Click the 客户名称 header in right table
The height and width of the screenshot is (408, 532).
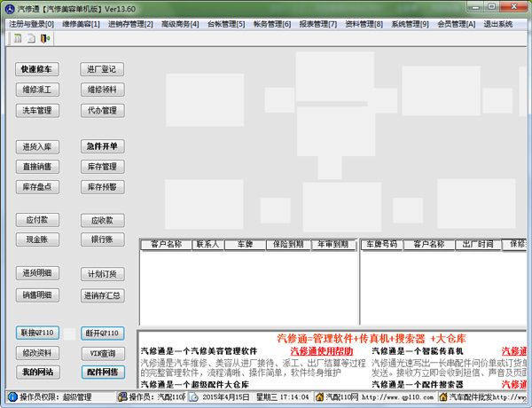(429, 245)
